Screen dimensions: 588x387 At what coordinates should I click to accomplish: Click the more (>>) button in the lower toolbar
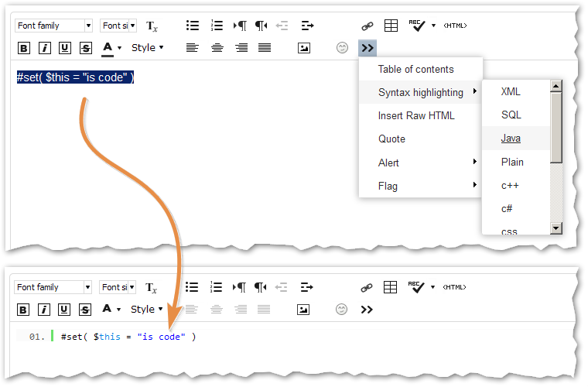pyautogui.click(x=367, y=310)
